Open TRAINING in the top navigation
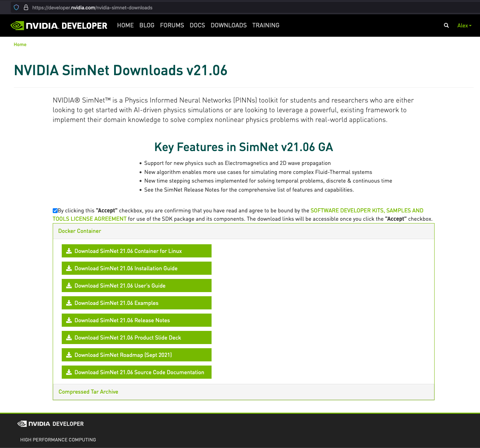Image resolution: width=480 pixels, height=448 pixels. pos(266,25)
